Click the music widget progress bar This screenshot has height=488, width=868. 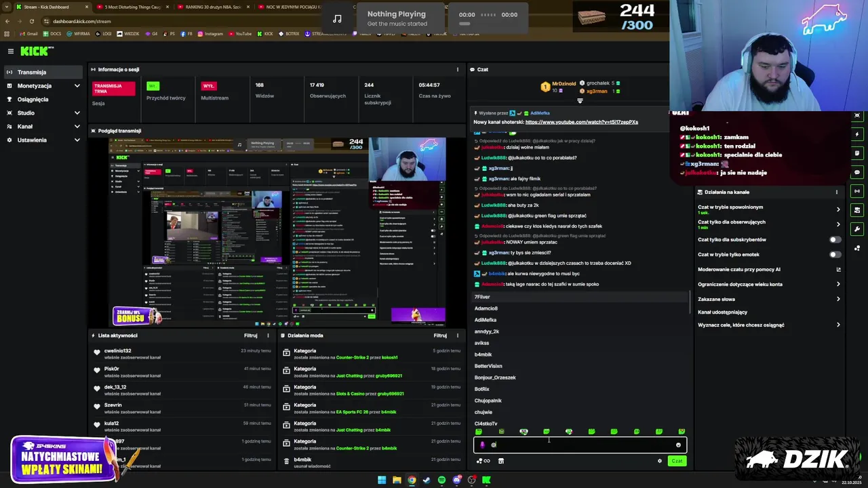(488, 24)
